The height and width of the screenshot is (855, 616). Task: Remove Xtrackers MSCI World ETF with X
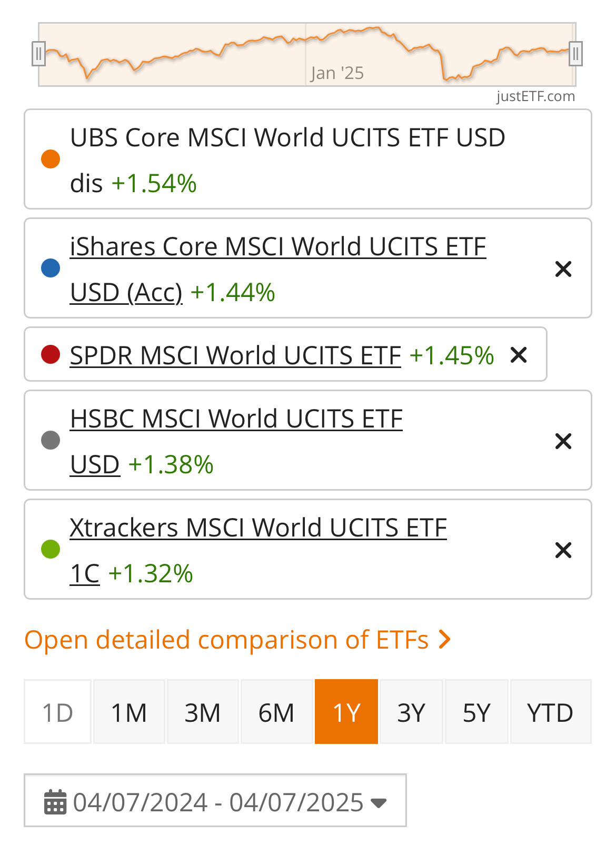pos(563,550)
